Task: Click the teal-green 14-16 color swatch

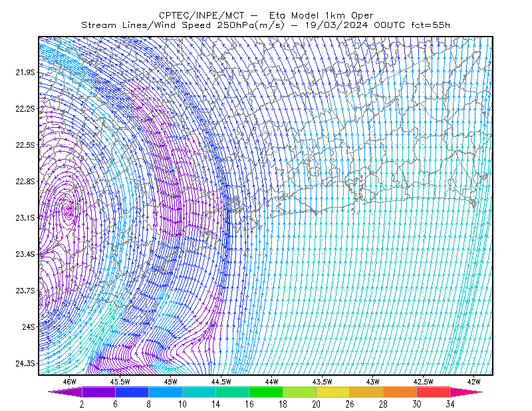Action: (x=232, y=392)
